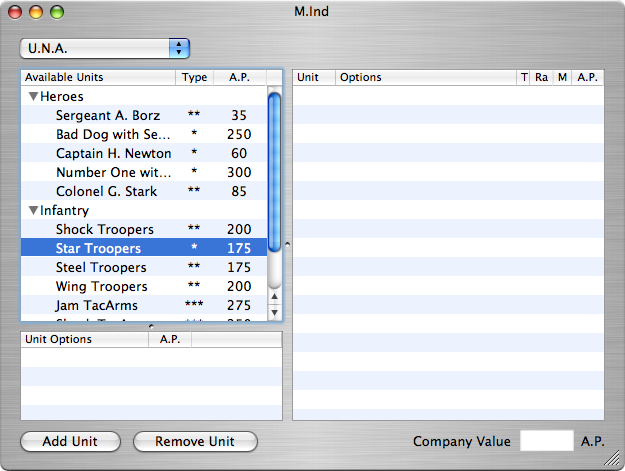Sort list by Type column header
Viewport: 625px width, 471px height.
[x=195, y=77]
